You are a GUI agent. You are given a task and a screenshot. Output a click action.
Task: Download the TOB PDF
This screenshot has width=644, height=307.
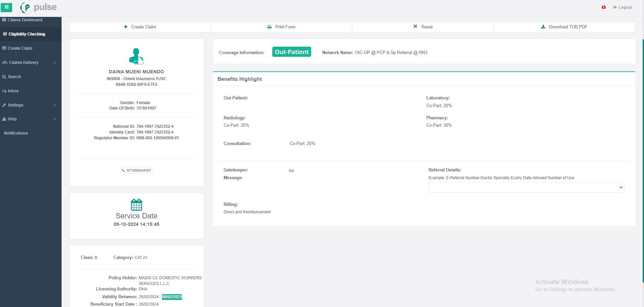coord(564,27)
